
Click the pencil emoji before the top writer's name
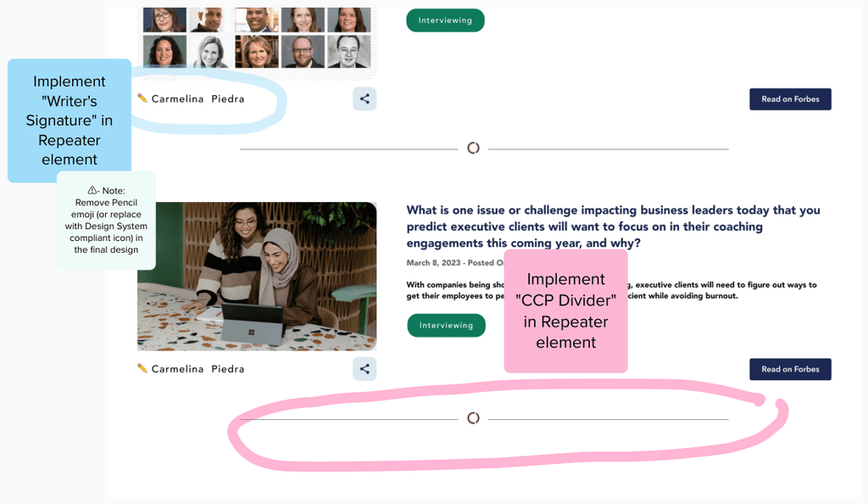142,98
